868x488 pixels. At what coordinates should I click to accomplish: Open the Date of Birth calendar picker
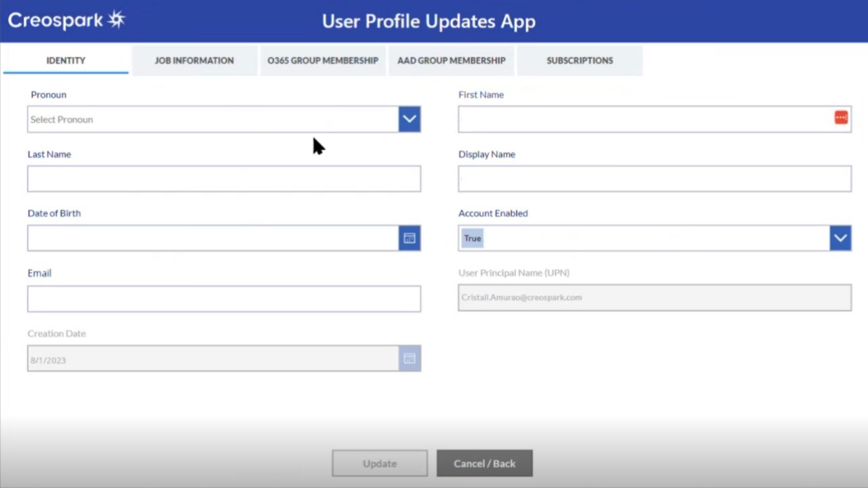tap(410, 238)
